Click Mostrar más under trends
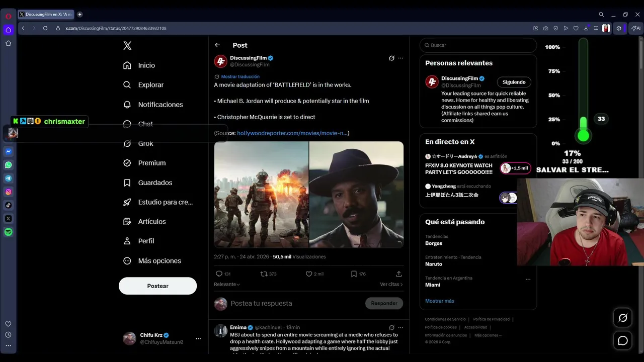The image size is (644, 362). [x=440, y=301]
